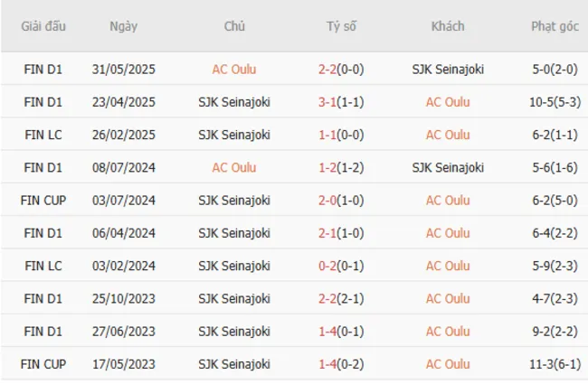Open AC Oulu home team on 31/05/2025
The width and height of the screenshot is (588, 384).
coord(234,69)
